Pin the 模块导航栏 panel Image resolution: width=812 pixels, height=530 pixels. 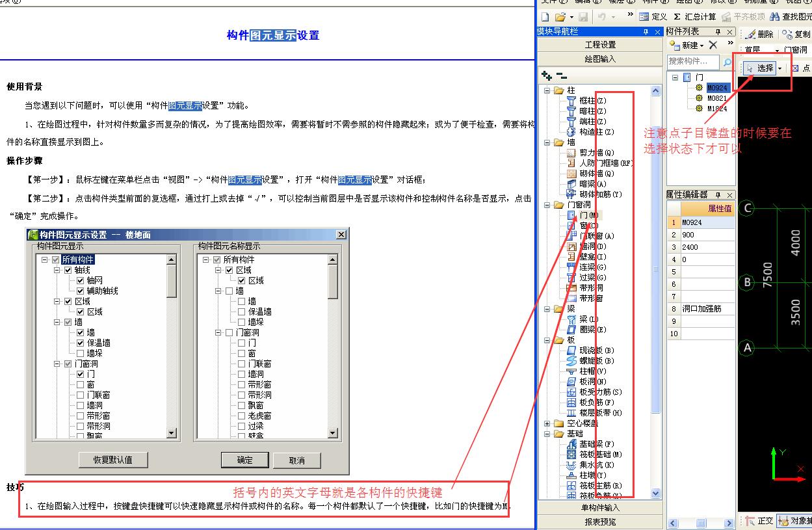[x=646, y=32]
